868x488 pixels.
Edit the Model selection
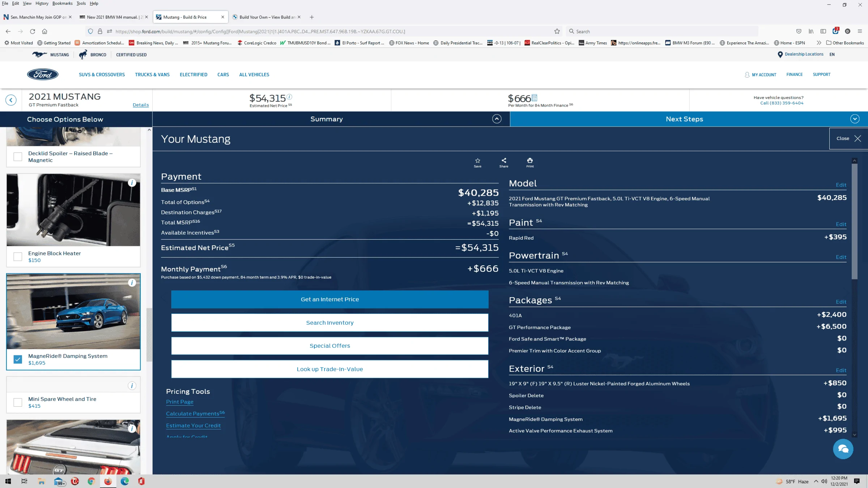841,185
